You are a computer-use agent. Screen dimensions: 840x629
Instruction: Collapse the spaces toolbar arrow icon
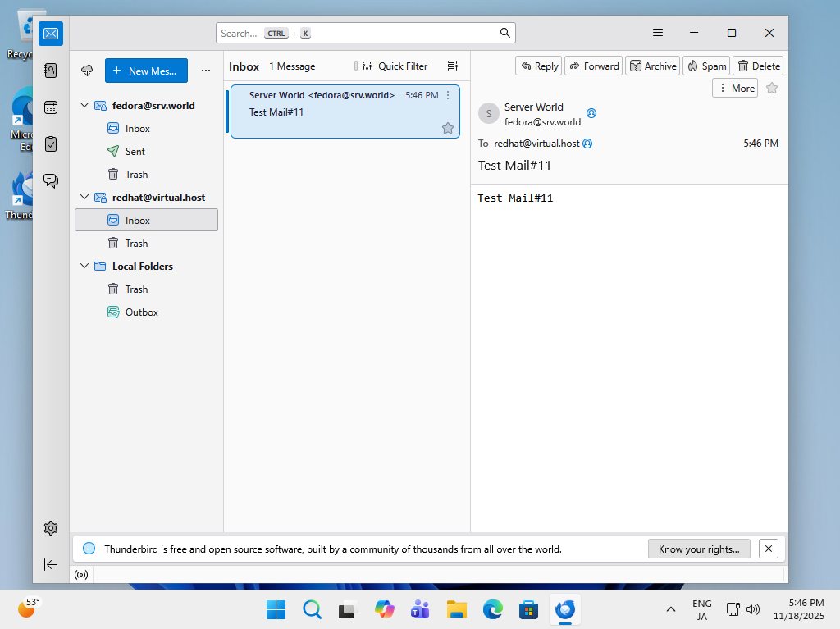coord(51,564)
